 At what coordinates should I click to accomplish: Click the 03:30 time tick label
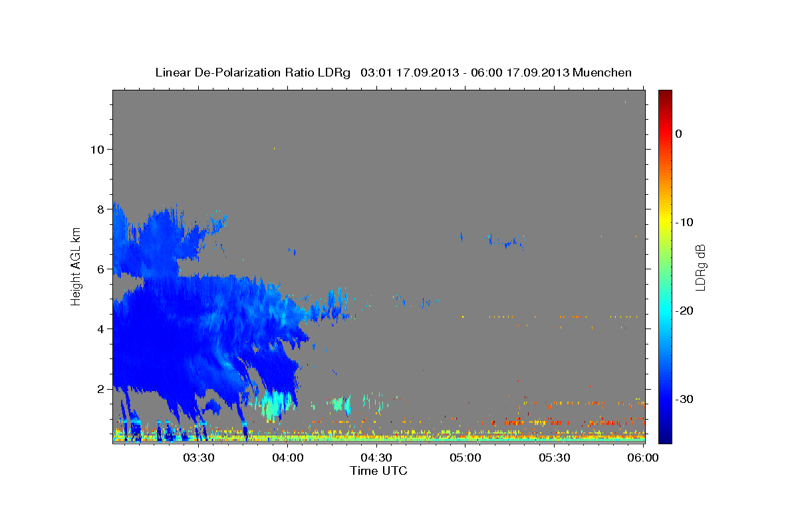[198, 458]
